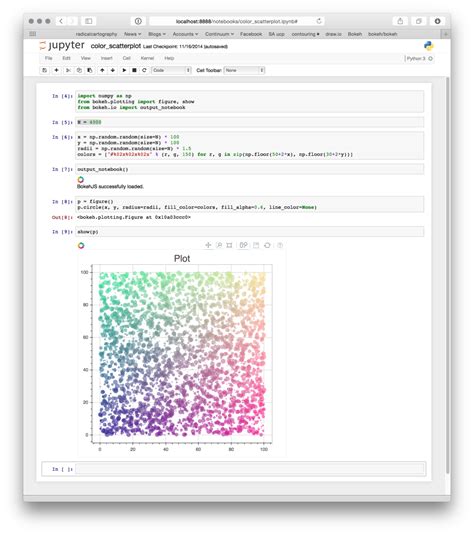
Task: Open Facebook bookmark
Action: [251, 34]
